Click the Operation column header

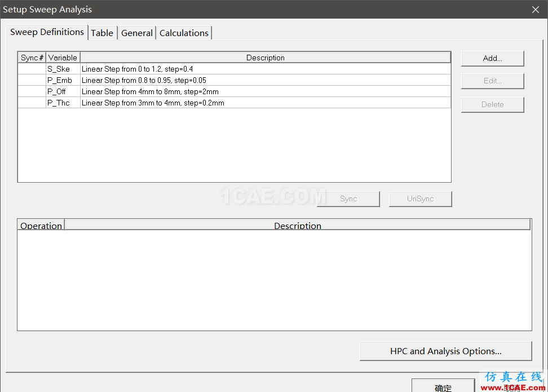41,225
